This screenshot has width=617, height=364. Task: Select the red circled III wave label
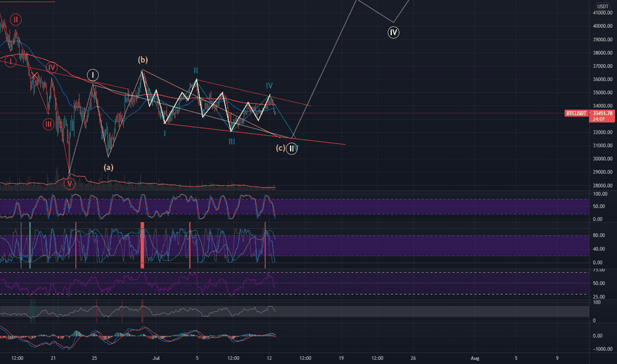tap(48, 124)
